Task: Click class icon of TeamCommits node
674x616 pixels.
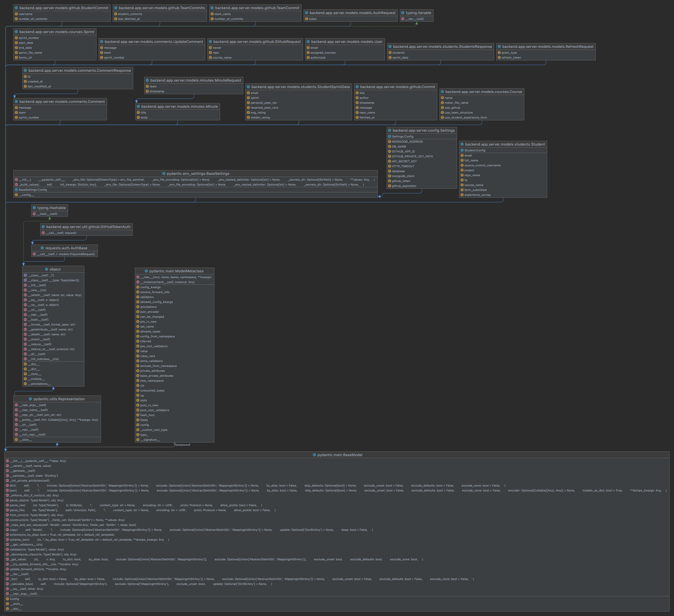Action: coord(115,8)
